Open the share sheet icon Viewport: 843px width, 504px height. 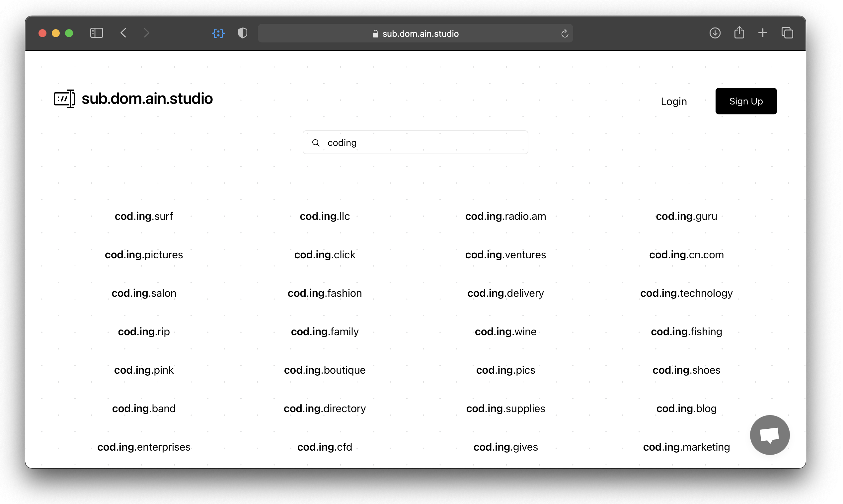(x=739, y=33)
